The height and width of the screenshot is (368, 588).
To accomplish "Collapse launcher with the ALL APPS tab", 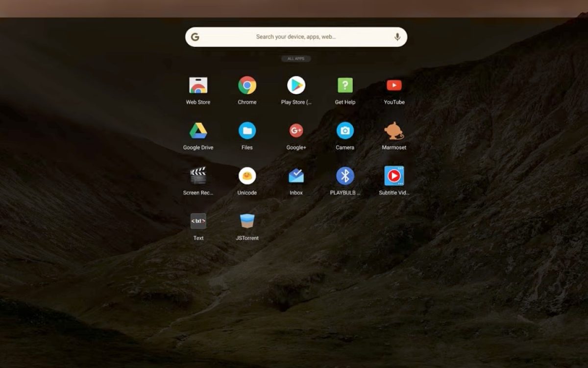I will 295,58.
